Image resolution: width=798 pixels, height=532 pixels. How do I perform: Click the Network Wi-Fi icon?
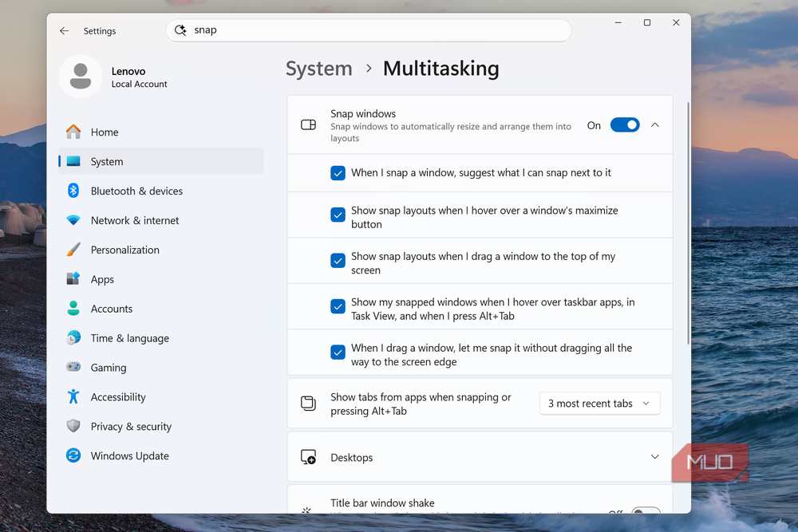[x=73, y=220]
